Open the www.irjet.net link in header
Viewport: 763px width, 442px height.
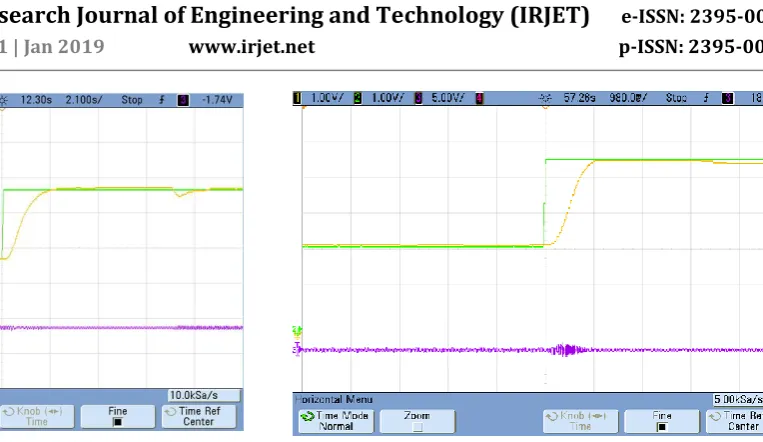[252, 47]
